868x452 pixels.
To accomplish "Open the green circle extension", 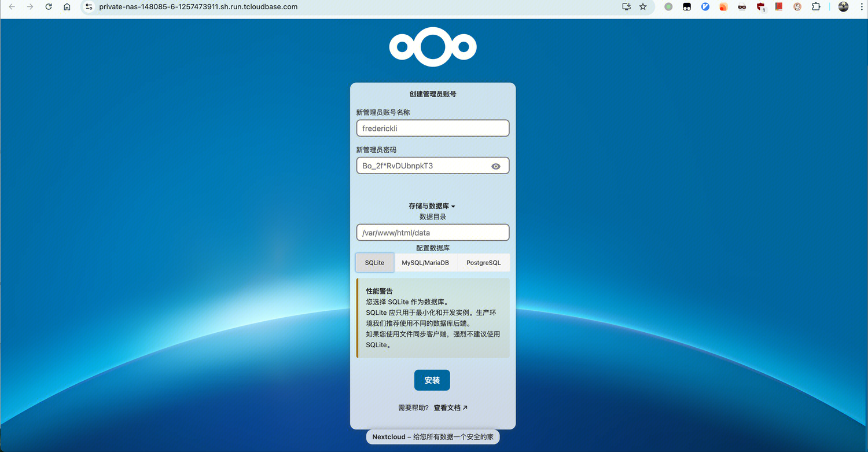I will [x=668, y=7].
